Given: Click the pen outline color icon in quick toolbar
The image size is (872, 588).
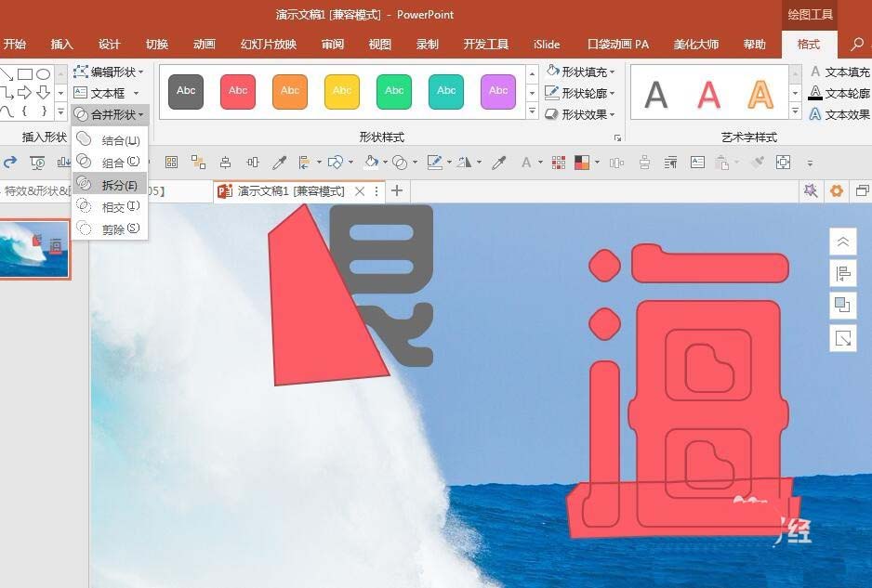Looking at the screenshot, I should pos(434,163).
